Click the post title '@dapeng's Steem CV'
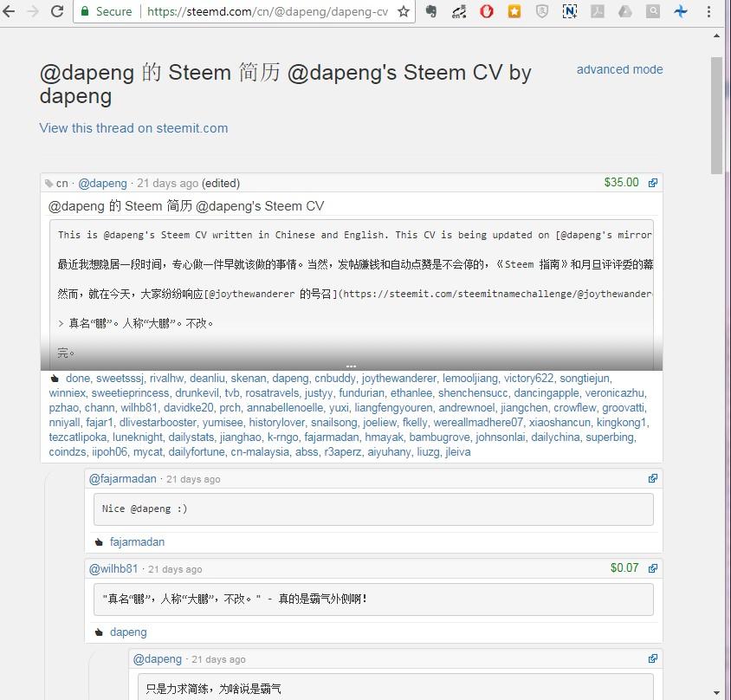The height and width of the screenshot is (700, 731). tap(260, 206)
